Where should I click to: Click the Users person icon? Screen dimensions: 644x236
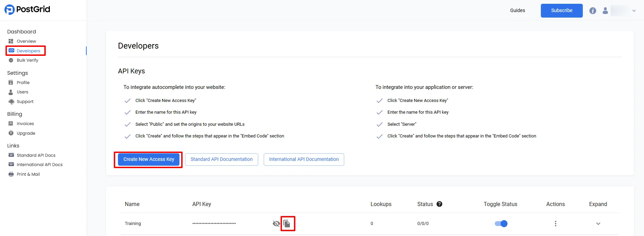11,92
